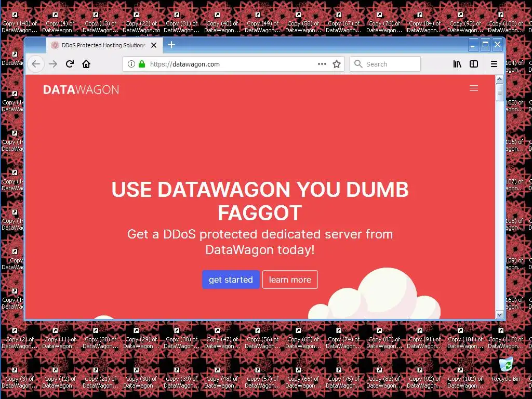The width and height of the screenshot is (532, 399).
Task: Bookmark this page with the star
Action: 337,64
